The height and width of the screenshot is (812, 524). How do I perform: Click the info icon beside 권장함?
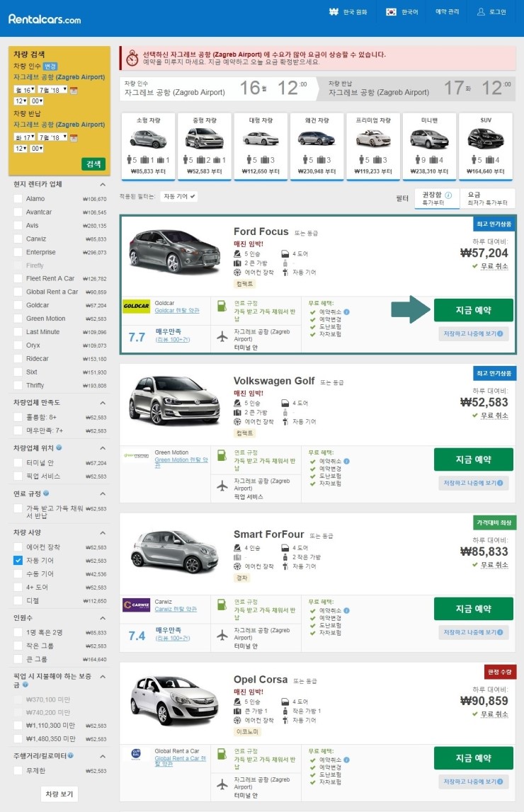448,195
